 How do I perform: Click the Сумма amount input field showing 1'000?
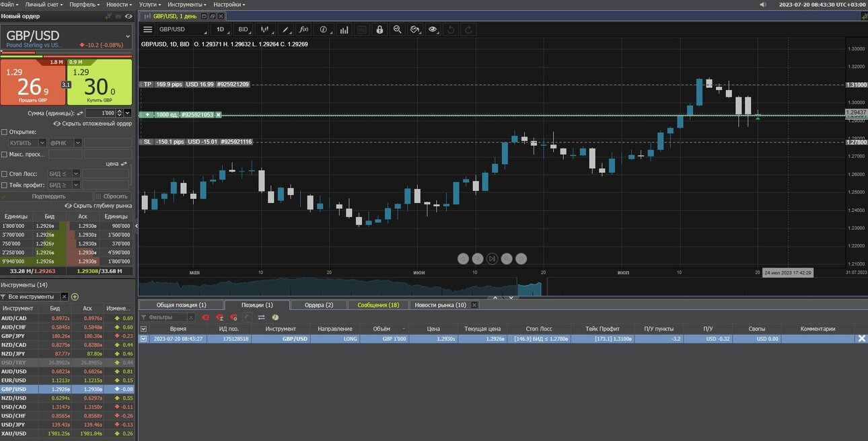click(100, 113)
